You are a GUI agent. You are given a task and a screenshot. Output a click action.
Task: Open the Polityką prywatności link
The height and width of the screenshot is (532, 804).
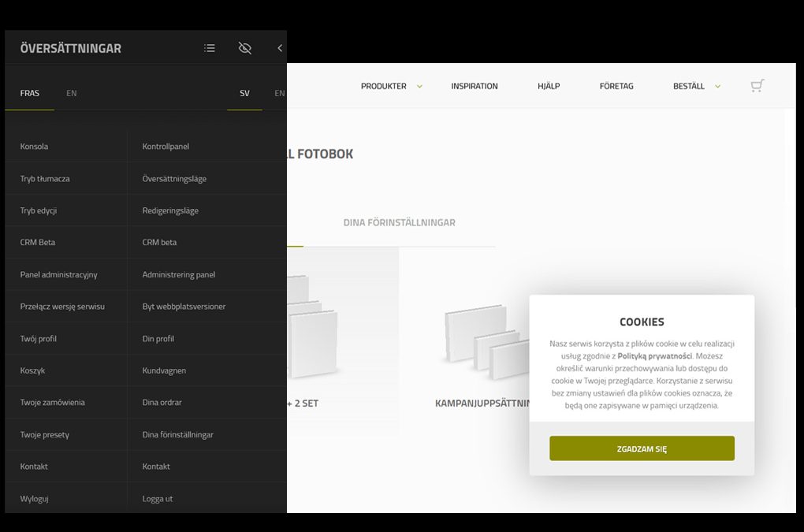point(654,356)
